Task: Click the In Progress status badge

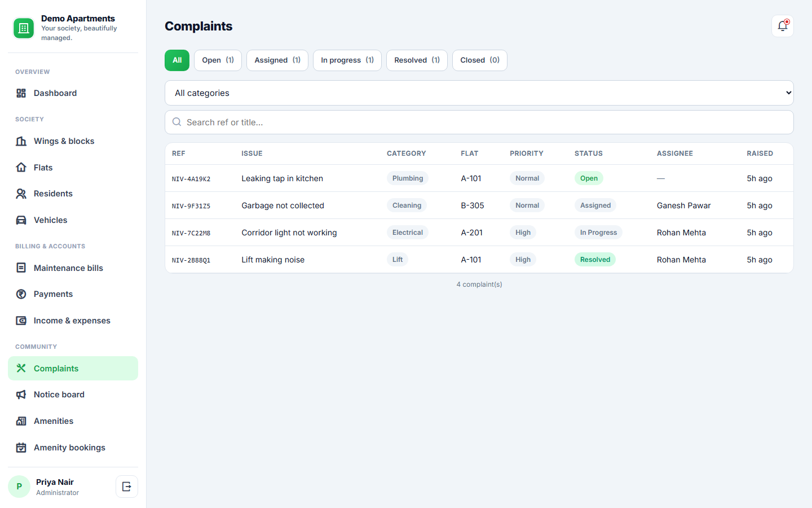Action: click(598, 233)
